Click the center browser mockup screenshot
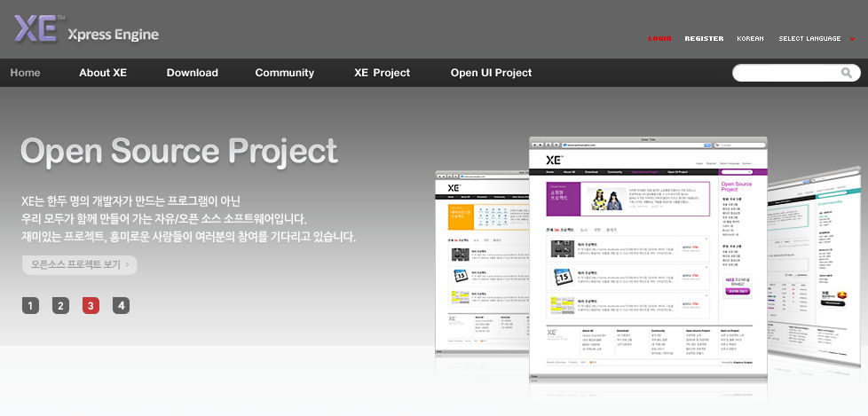The height and width of the screenshot is (416, 868). tap(648, 258)
